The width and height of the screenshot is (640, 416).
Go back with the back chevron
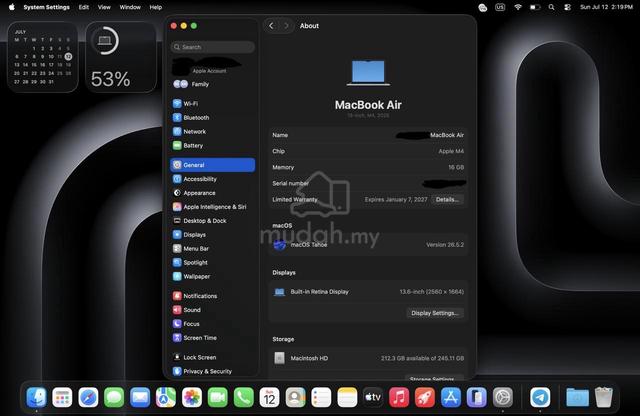(271, 26)
